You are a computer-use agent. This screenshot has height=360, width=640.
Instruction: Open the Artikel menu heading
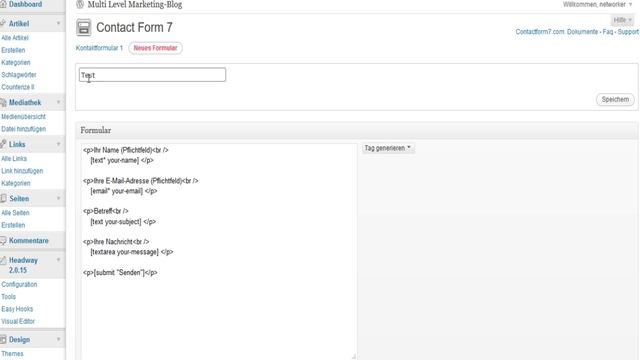[x=19, y=24]
